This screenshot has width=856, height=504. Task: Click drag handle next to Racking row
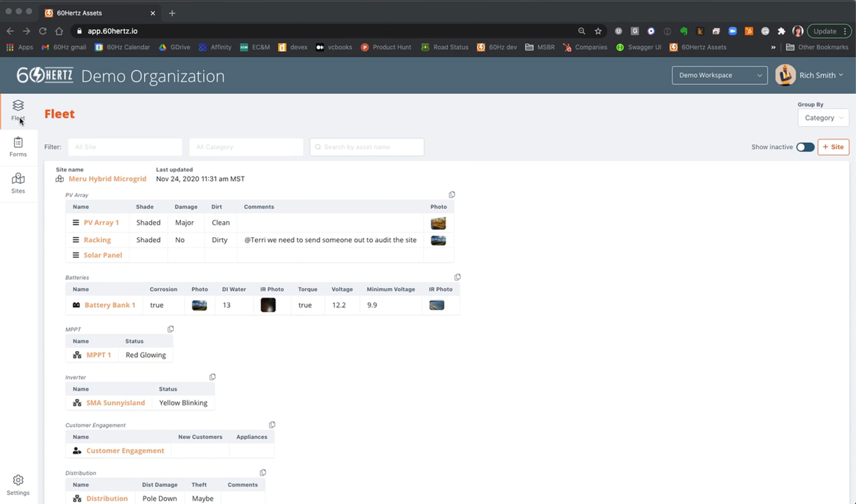click(x=76, y=240)
